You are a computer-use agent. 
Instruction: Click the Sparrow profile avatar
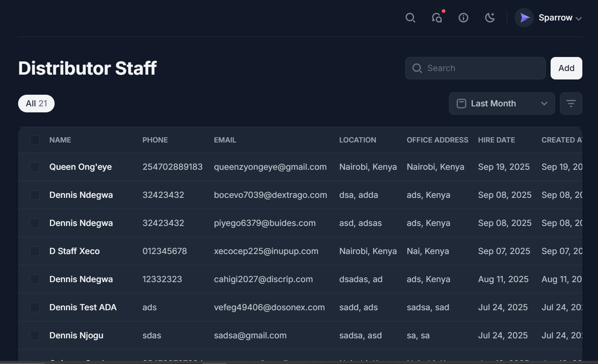[x=524, y=18]
